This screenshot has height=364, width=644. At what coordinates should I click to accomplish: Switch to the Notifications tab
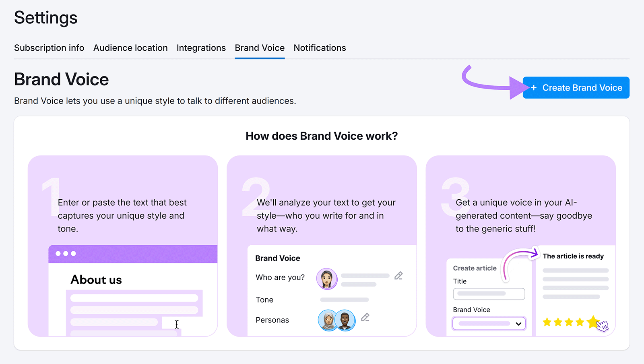point(320,48)
